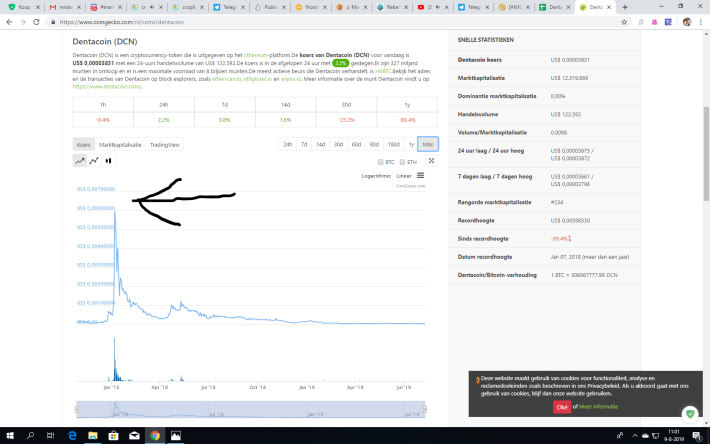Screen dimensions: 710x444
Task: Enable the BTC comparison checkbox
Action: coord(381,161)
